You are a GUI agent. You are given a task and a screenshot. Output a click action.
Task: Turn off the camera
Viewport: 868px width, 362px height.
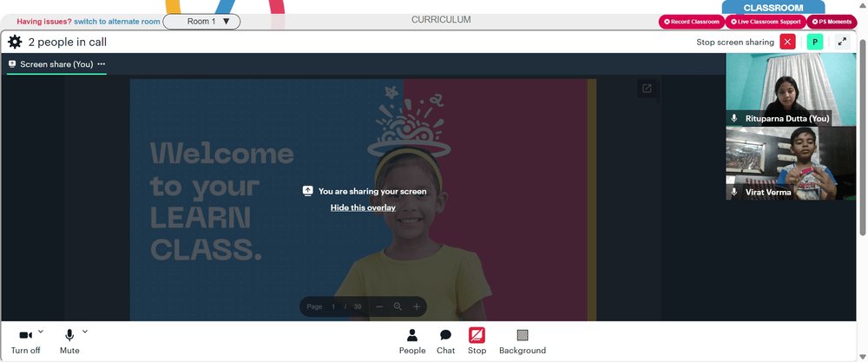pyautogui.click(x=25, y=341)
